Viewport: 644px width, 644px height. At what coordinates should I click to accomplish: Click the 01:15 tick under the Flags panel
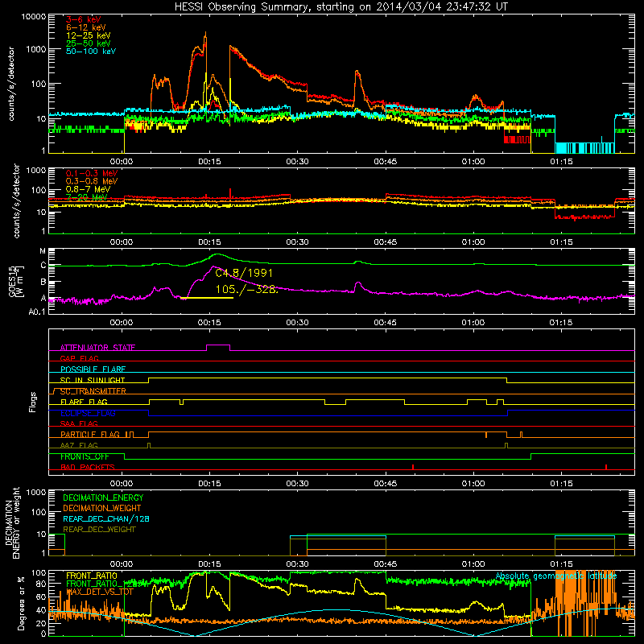tap(561, 484)
